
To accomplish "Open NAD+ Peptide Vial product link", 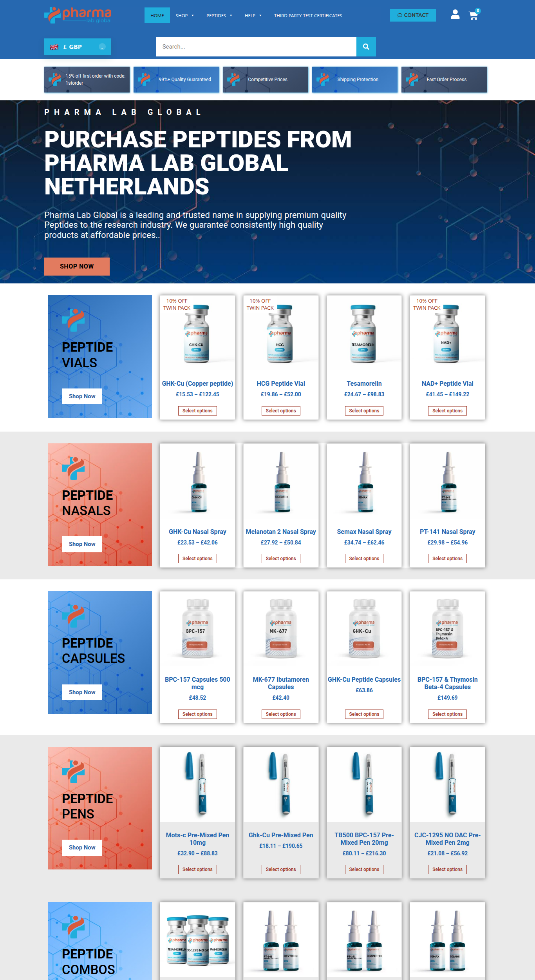I will point(447,384).
